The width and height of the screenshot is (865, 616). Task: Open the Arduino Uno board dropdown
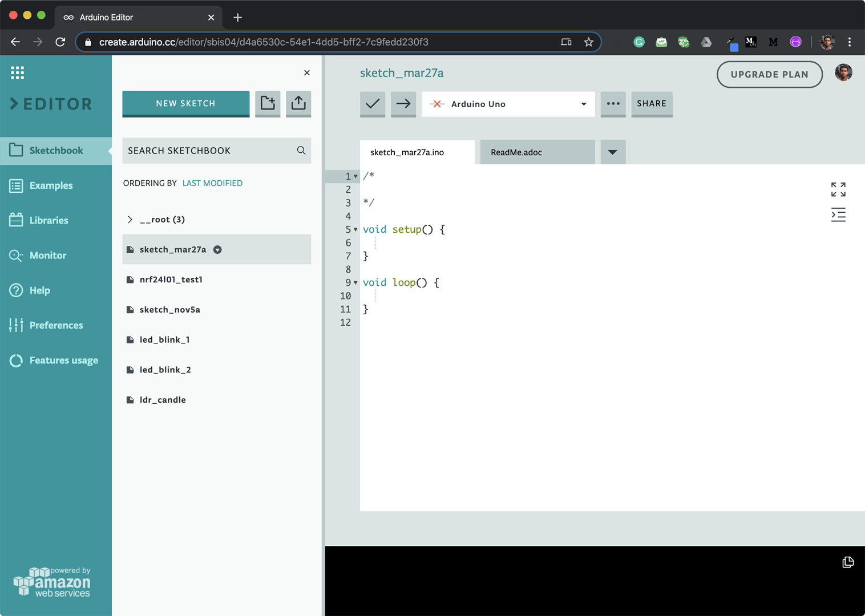click(x=508, y=104)
